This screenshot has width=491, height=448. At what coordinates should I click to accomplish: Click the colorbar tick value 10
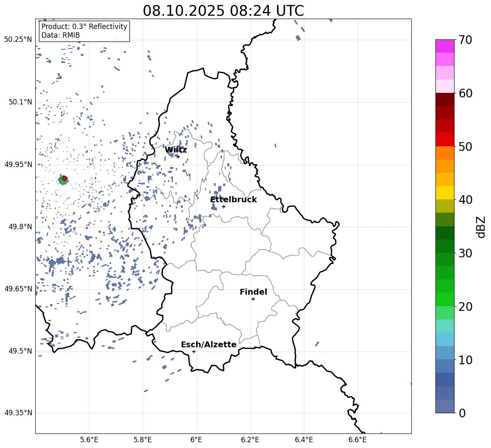coord(465,360)
